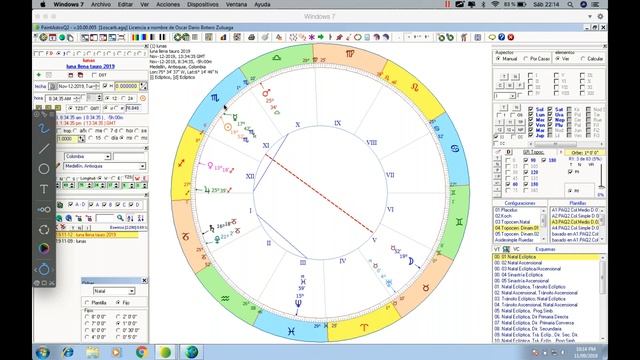Click the magnifier search icon in events panel
This screenshot has width=640, height=360.
point(120,218)
